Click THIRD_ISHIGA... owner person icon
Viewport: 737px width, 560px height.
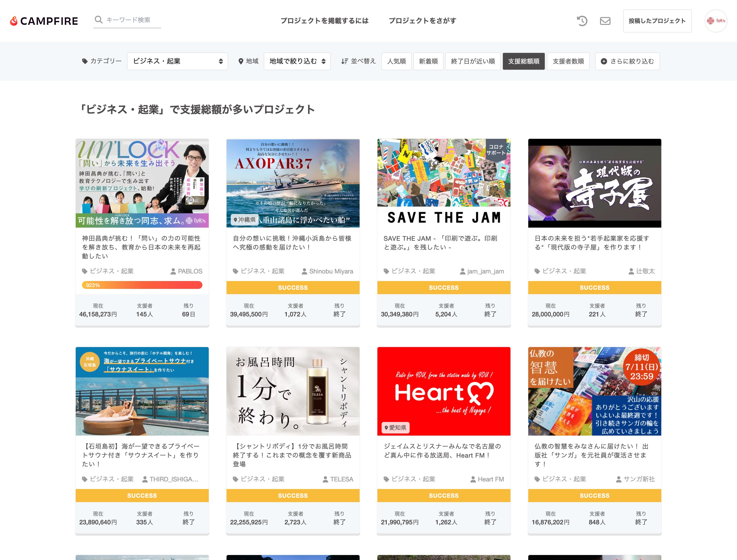click(145, 479)
